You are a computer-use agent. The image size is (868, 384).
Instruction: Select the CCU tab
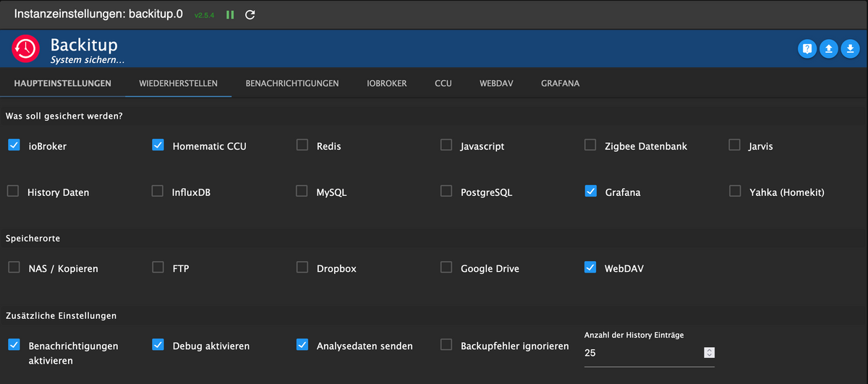pyautogui.click(x=443, y=83)
